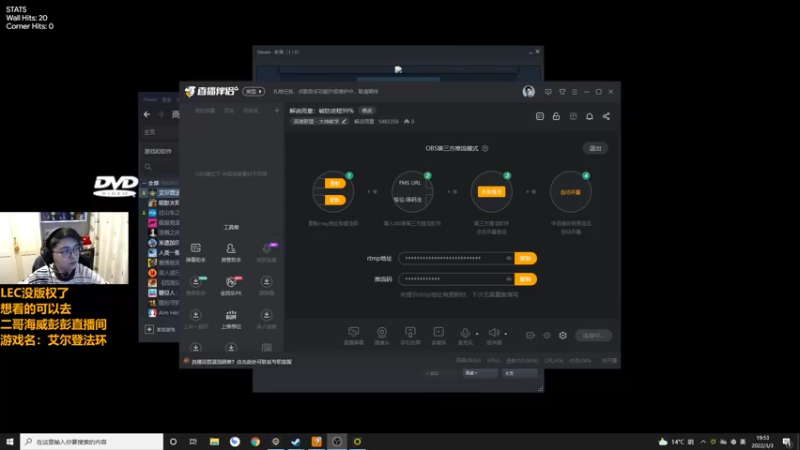Click the 连接中 connecting button
This screenshot has width=800, height=450.
click(593, 335)
